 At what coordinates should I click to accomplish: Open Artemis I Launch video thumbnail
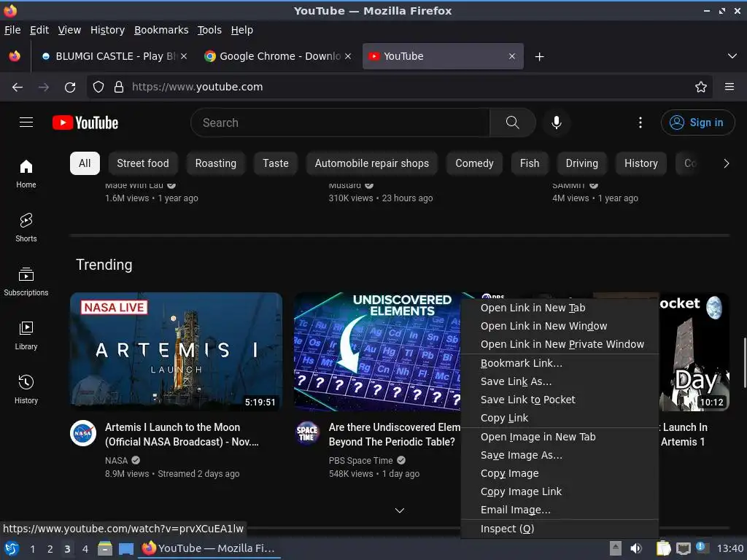coord(177,351)
